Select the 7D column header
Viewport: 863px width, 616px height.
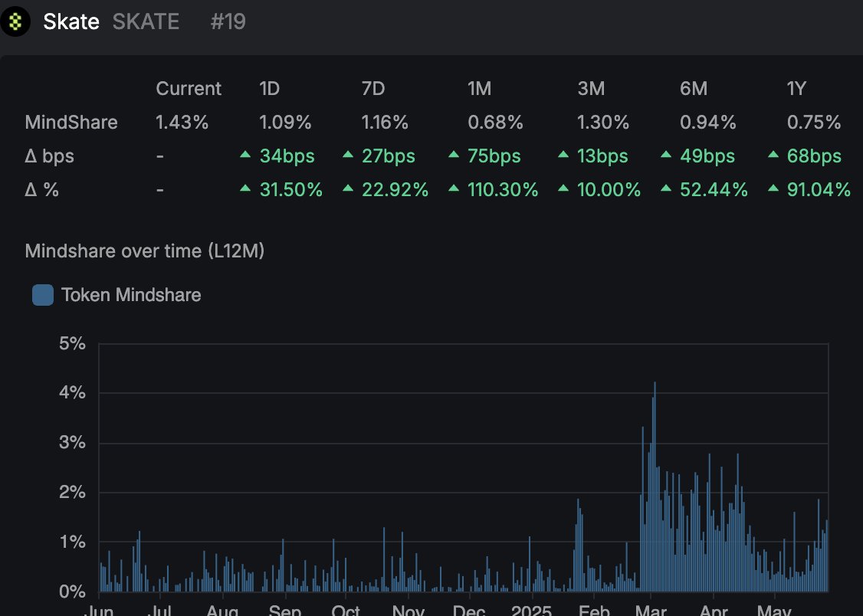(x=373, y=89)
